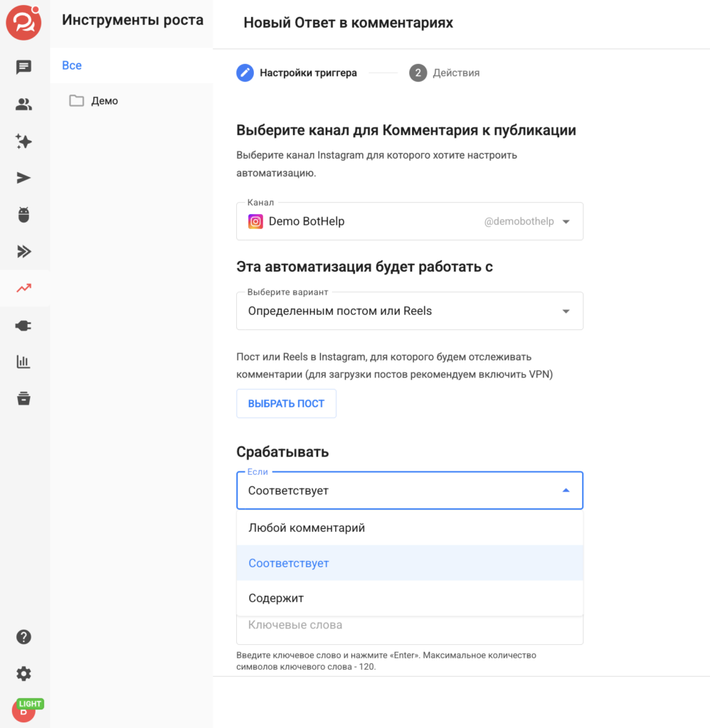Select the Любой комментарий option
Screen dimensions: 710x728
(x=409, y=528)
